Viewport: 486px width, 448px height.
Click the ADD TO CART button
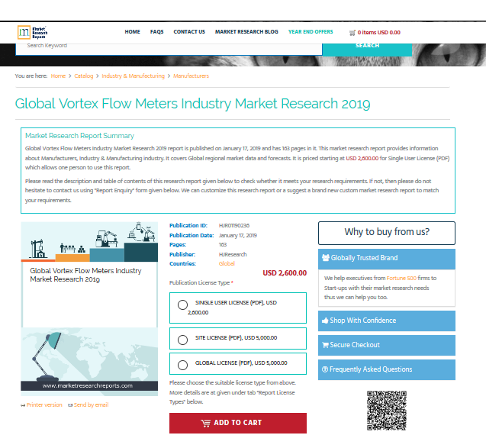pos(238,423)
